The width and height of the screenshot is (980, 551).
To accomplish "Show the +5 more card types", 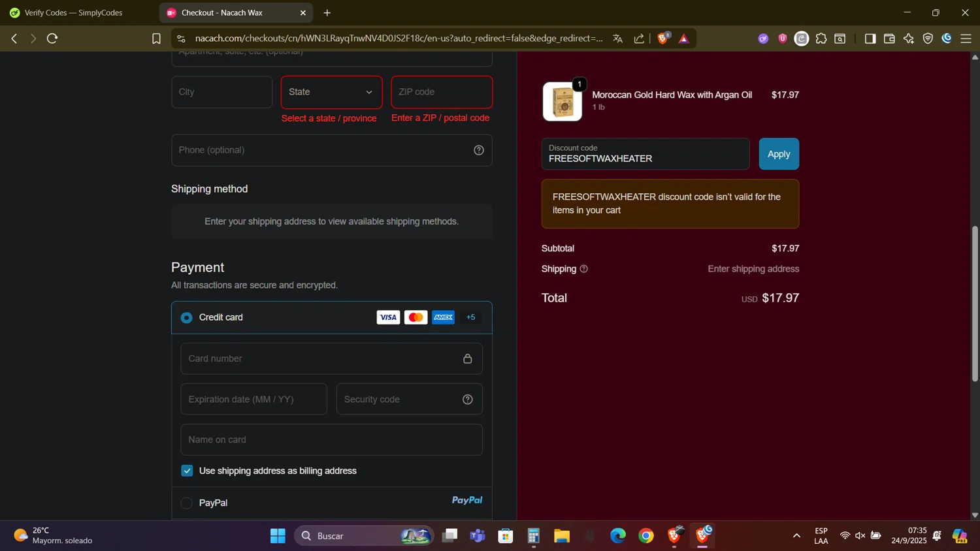I will [x=471, y=317].
